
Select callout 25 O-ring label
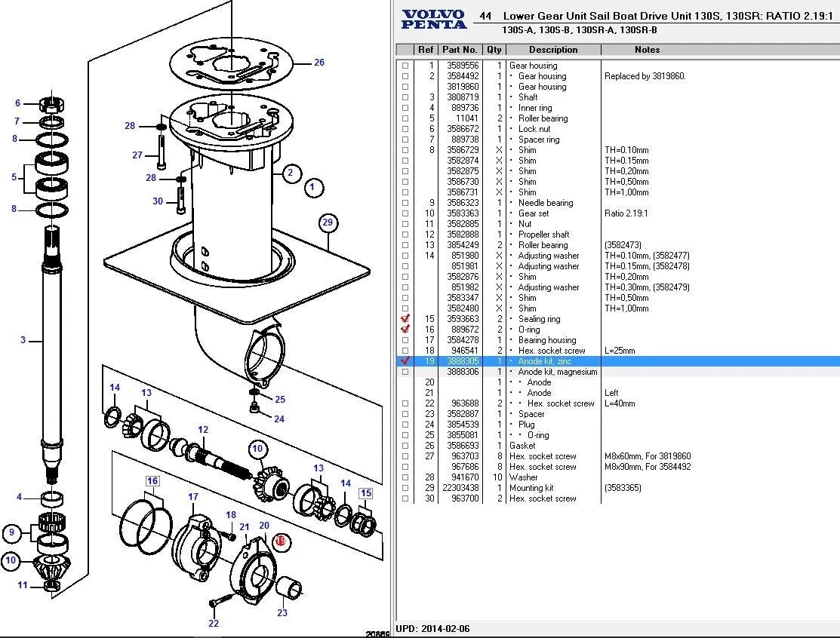tap(280, 399)
